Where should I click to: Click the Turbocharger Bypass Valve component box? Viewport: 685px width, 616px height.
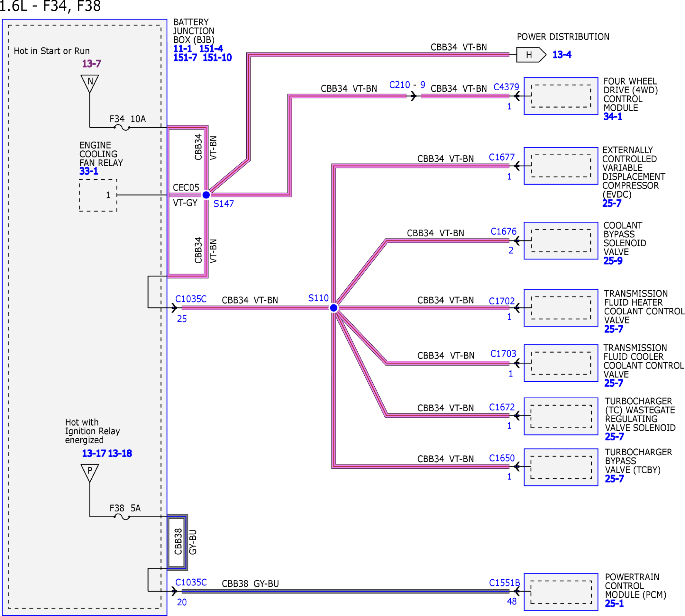point(561,467)
